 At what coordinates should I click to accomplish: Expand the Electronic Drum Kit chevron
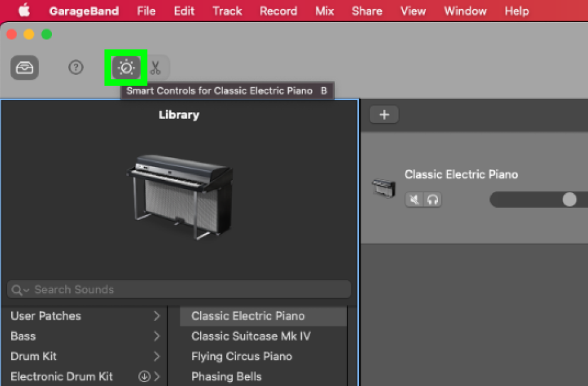(x=156, y=376)
